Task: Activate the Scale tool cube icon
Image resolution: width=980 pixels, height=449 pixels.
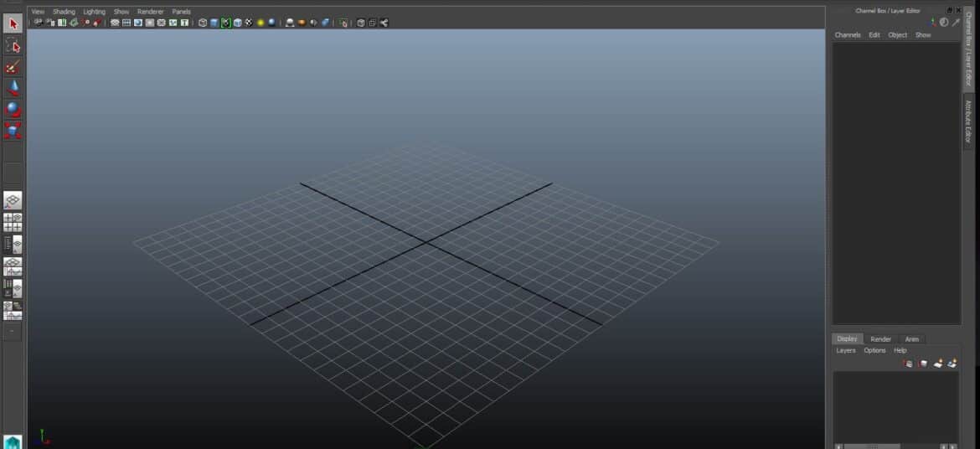Action: coord(13,130)
